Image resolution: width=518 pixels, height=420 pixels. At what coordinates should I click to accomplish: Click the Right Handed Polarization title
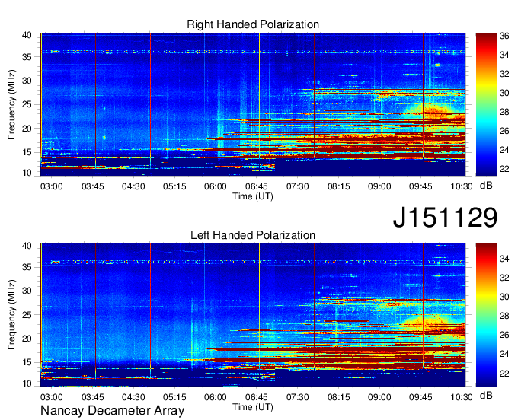tap(253, 24)
